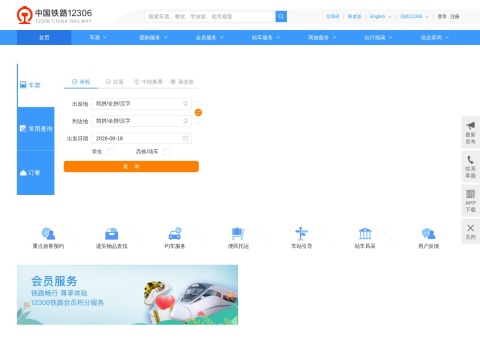480x360 pixels.
Task: Expand the English language dropdown
Action: (380, 16)
